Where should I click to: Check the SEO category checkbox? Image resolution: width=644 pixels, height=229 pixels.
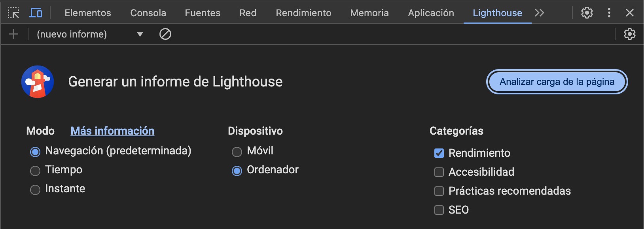tap(439, 210)
